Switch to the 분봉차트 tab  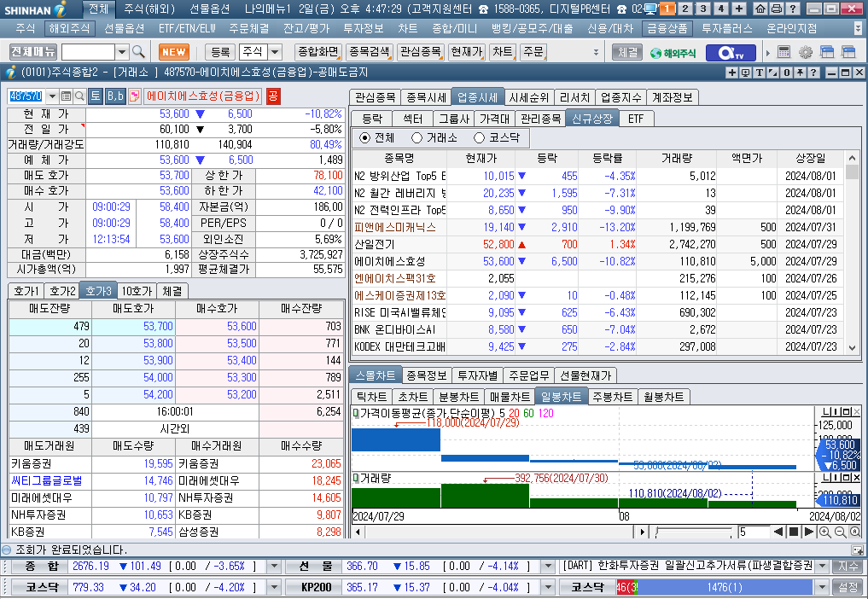pyautogui.click(x=458, y=397)
